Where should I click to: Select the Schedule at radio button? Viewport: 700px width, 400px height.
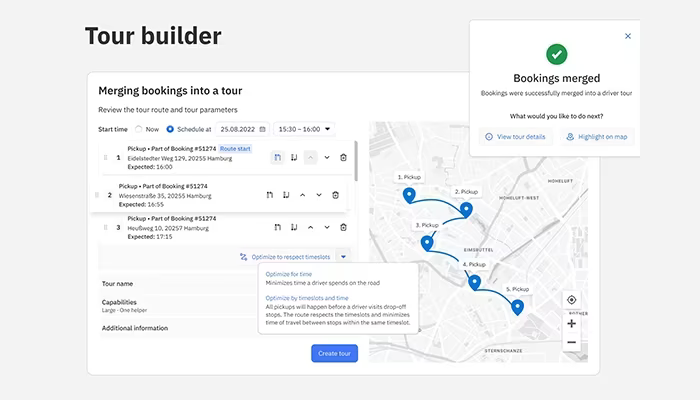pos(170,129)
